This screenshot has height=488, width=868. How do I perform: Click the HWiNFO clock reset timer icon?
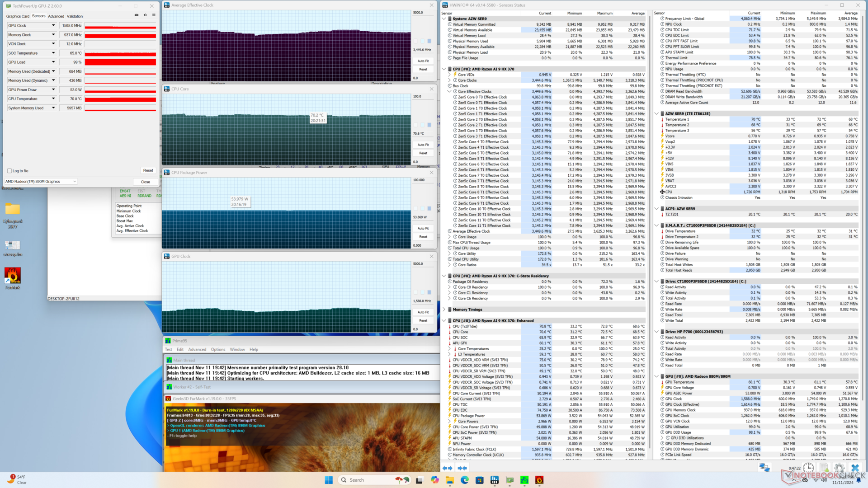[808, 468]
